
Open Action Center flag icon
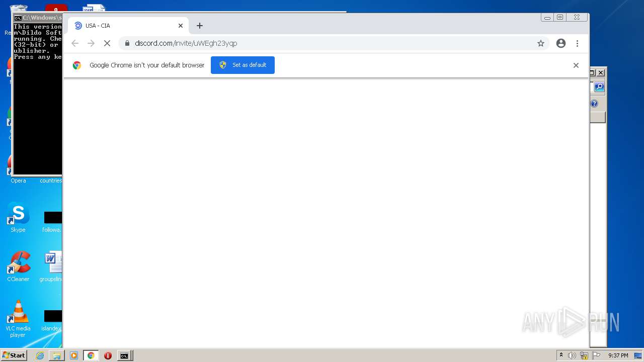[596, 355]
